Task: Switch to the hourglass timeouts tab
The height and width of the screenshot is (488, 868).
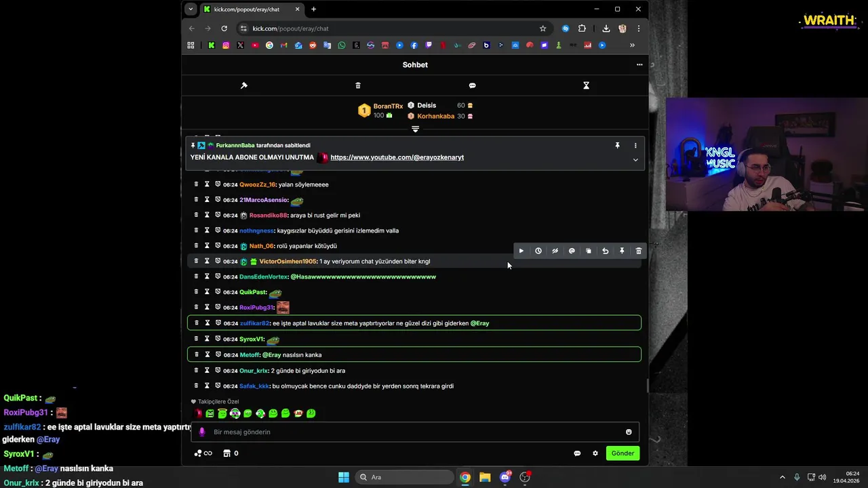Action: tap(586, 85)
